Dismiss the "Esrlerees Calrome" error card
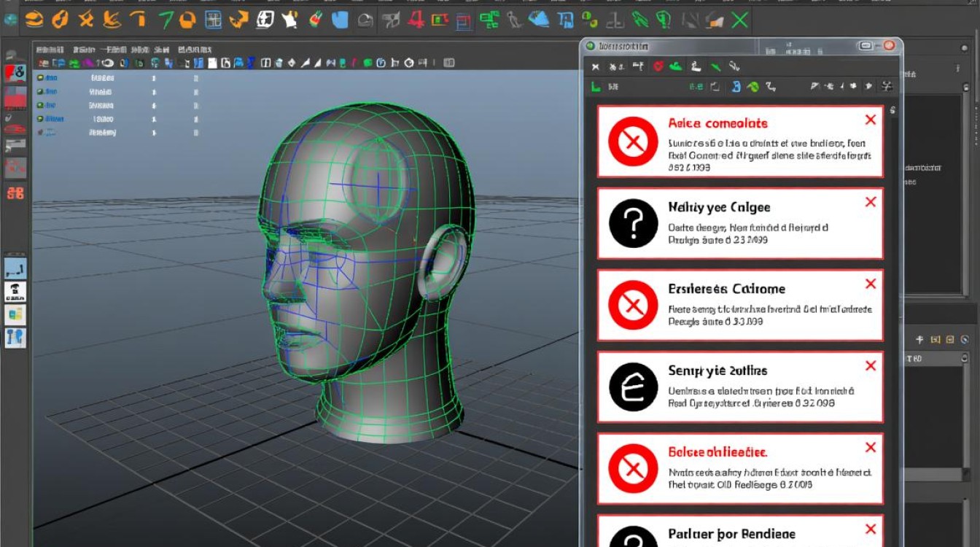Viewport: 980px width, 547px height. 870,284
